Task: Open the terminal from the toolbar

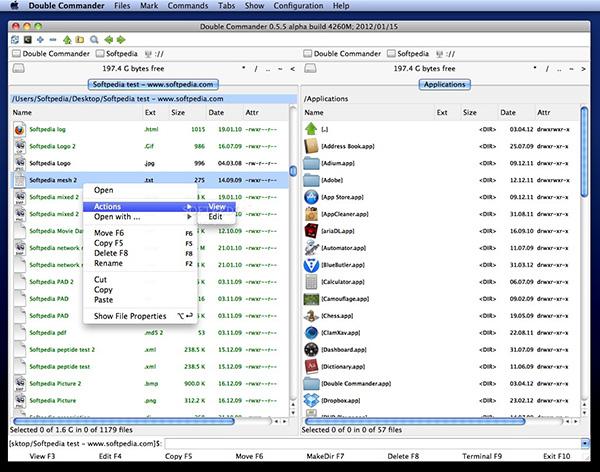Action: [28, 39]
